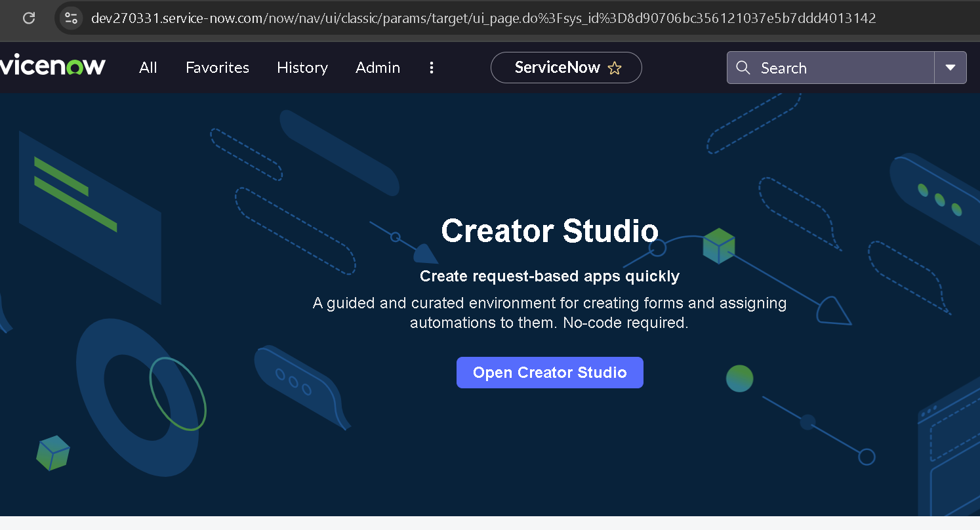This screenshot has height=530, width=980.
Task: Select the URL in the address bar
Action: point(483,18)
